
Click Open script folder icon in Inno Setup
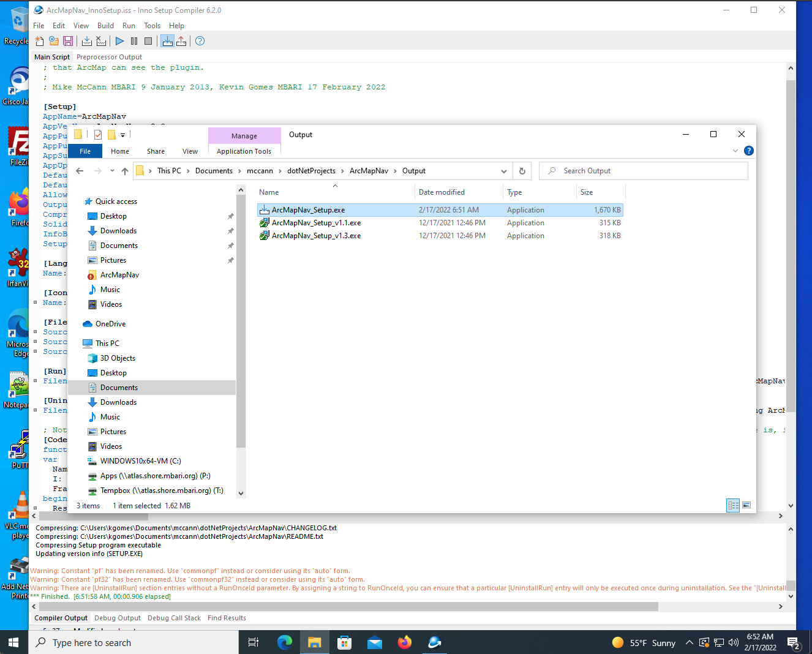click(x=54, y=41)
